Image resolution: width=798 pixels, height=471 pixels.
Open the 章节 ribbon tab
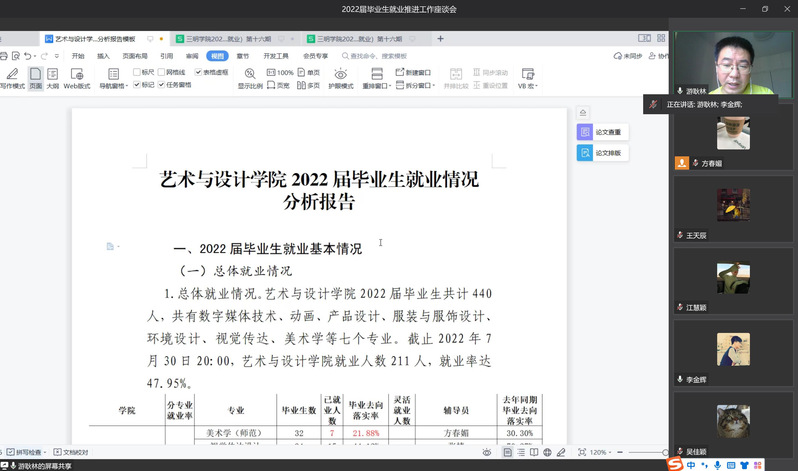point(243,56)
